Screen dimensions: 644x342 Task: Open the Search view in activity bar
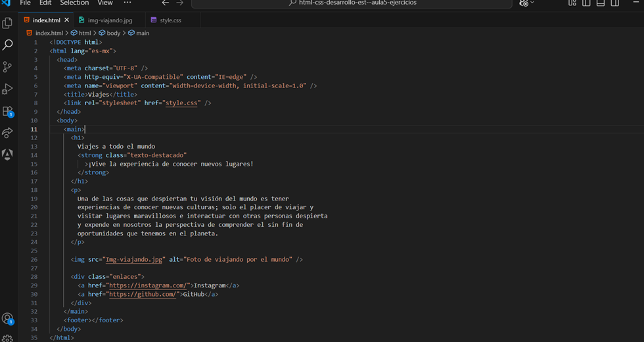tap(7, 45)
